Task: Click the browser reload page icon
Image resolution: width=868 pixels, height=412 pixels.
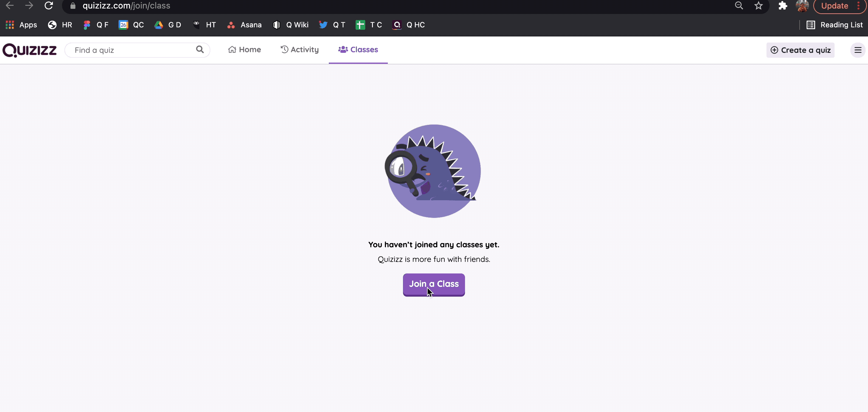Action: point(49,5)
